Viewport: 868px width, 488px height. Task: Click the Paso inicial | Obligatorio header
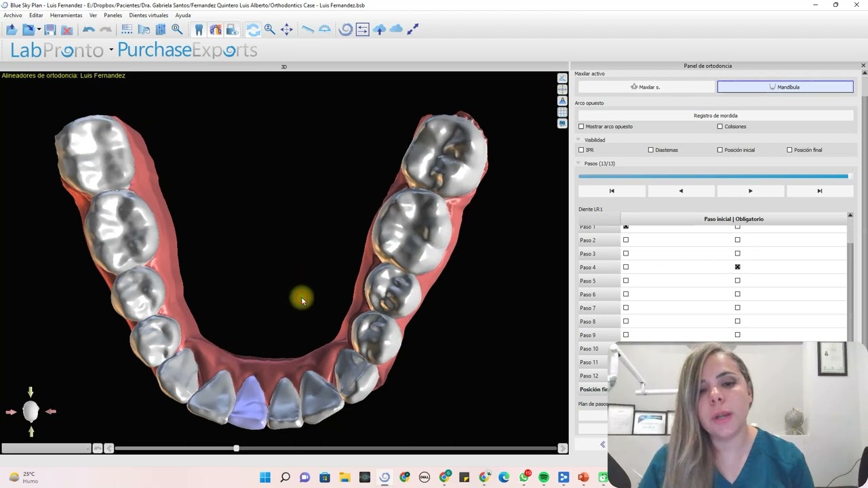click(x=734, y=219)
